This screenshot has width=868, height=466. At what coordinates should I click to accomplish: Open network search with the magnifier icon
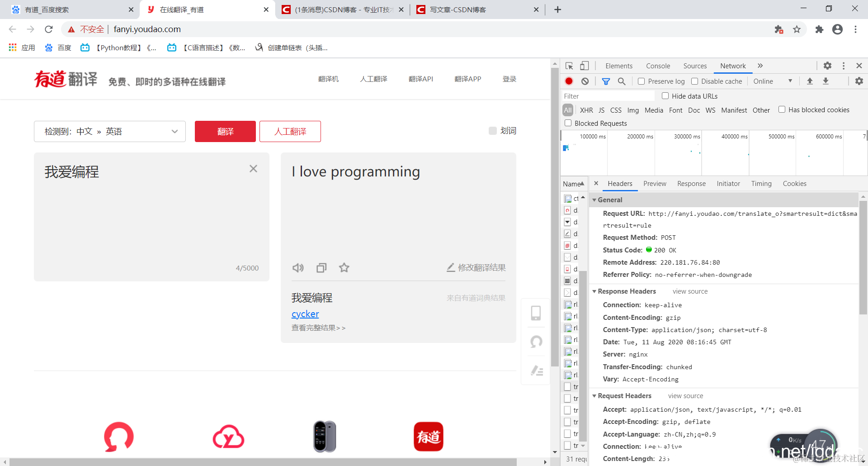click(622, 81)
